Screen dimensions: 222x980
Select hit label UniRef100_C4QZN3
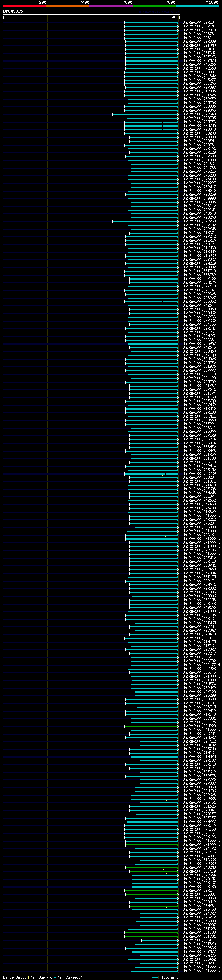click(x=199, y=867)
